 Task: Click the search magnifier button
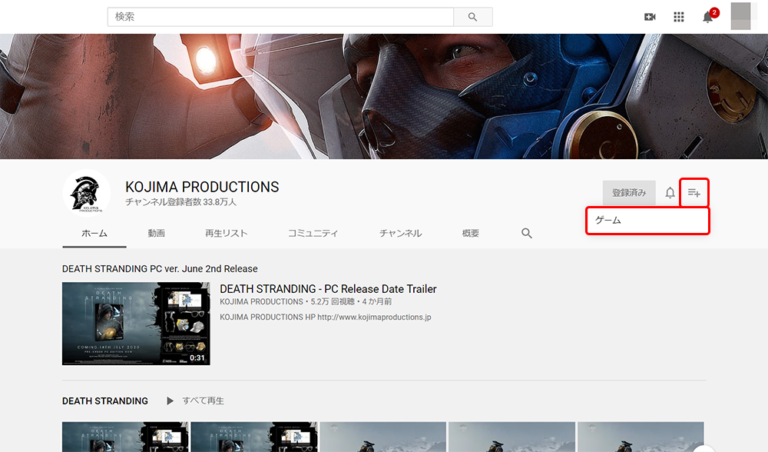[x=472, y=17]
